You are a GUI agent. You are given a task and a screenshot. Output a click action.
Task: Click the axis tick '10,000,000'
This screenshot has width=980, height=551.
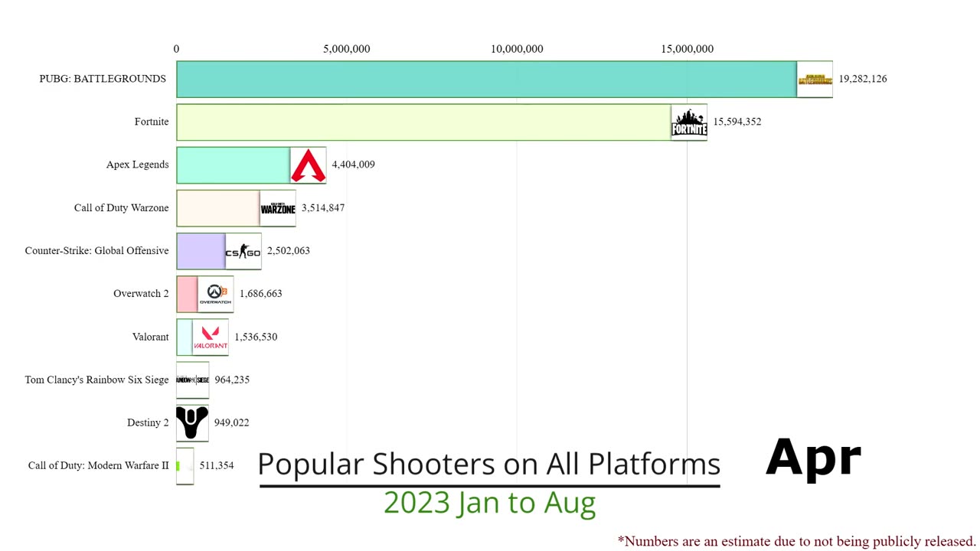tap(517, 49)
